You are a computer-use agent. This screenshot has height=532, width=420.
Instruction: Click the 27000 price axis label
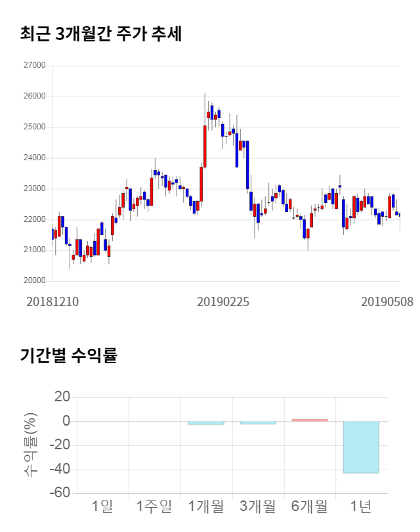34,66
